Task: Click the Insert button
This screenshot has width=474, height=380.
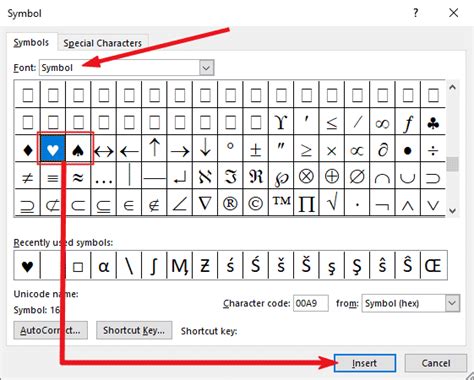Action: pos(365,363)
